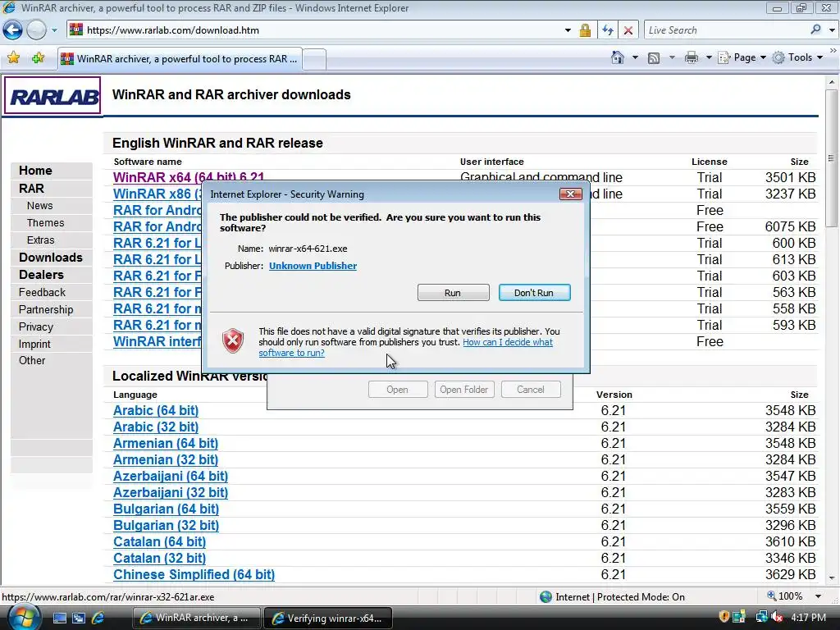Download Azerbaijani (64 bit) WinRAR
Viewport: 840px width, 630px height.
pyautogui.click(x=171, y=477)
